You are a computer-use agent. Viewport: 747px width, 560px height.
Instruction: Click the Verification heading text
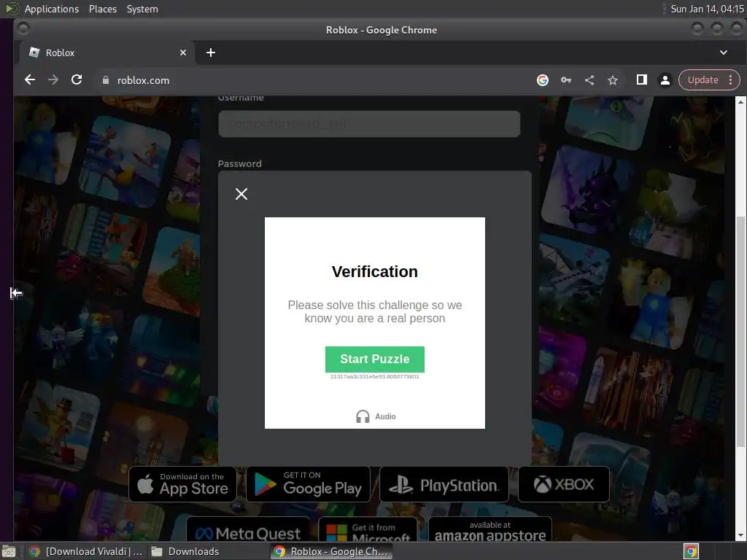tap(374, 271)
